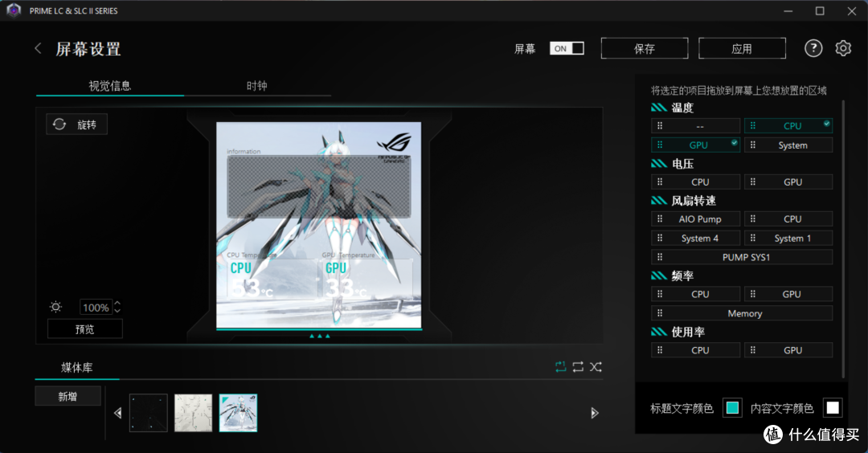868x453 pixels.
Task: Click the 使用率 section header icon
Action: (x=659, y=332)
